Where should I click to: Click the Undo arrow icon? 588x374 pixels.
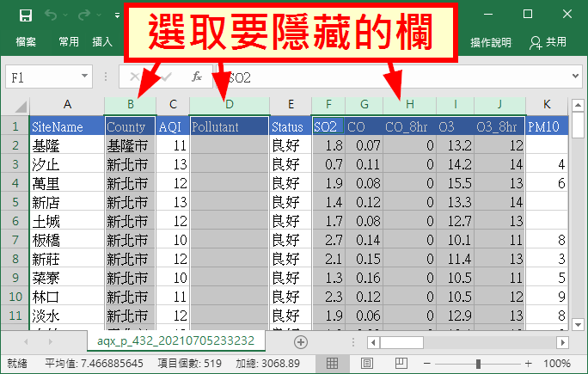click(x=51, y=15)
